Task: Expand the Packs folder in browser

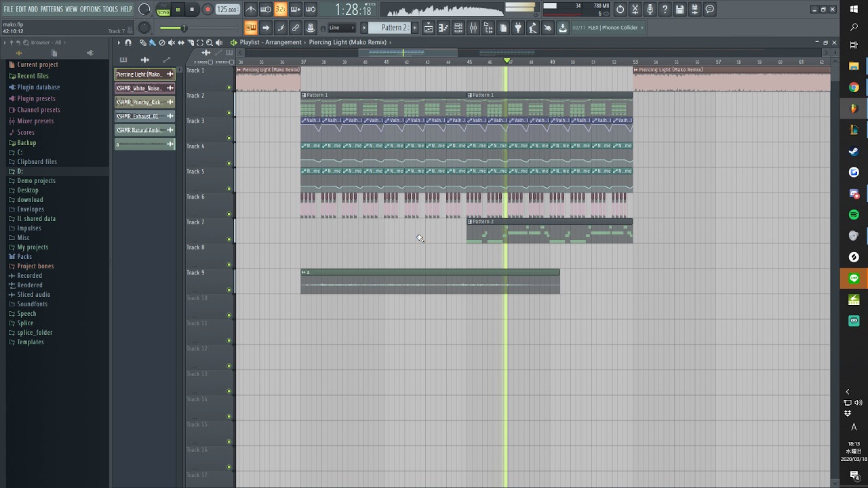Action: [24, 257]
